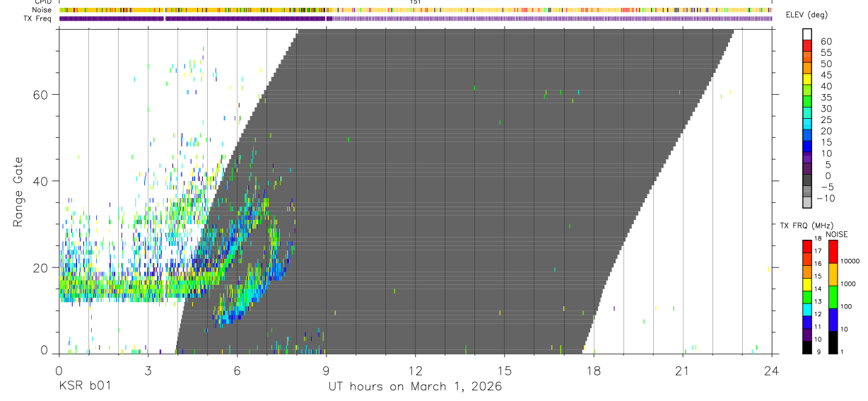Click the red segment of the ELEV colorbar
The image size is (868, 401).
(x=807, y=45)
